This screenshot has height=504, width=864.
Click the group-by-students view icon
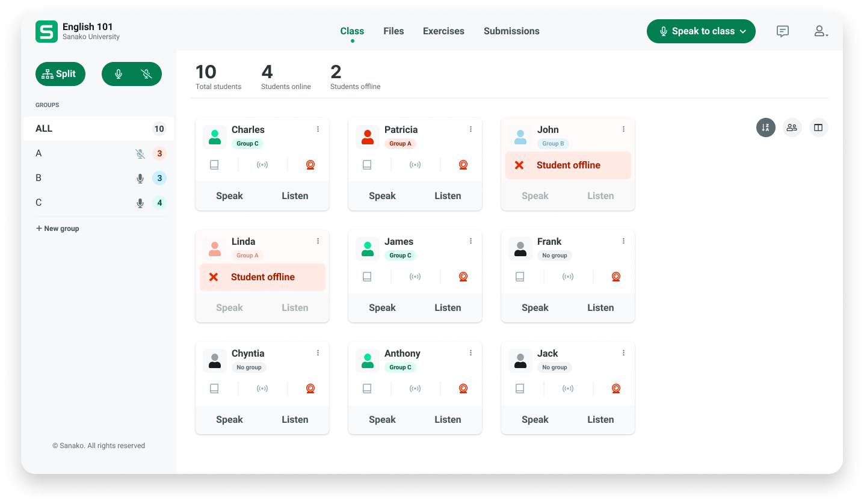792,128
